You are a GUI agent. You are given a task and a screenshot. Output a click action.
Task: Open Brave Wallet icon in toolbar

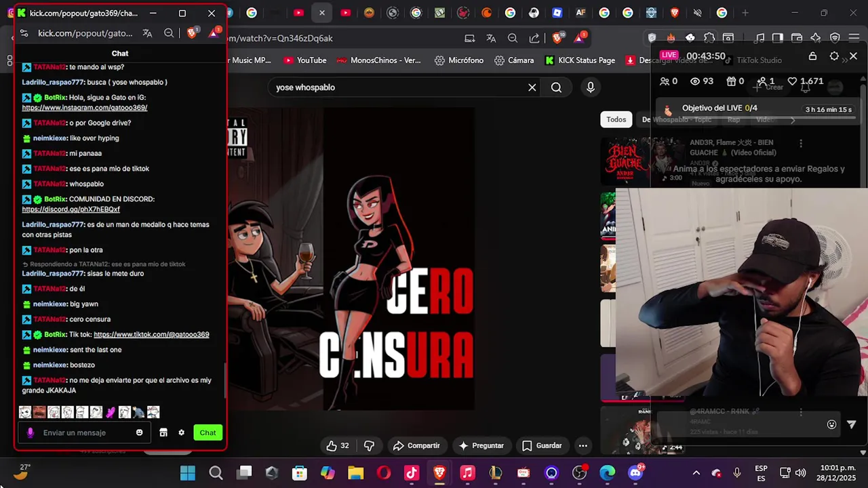click(797, 39)
